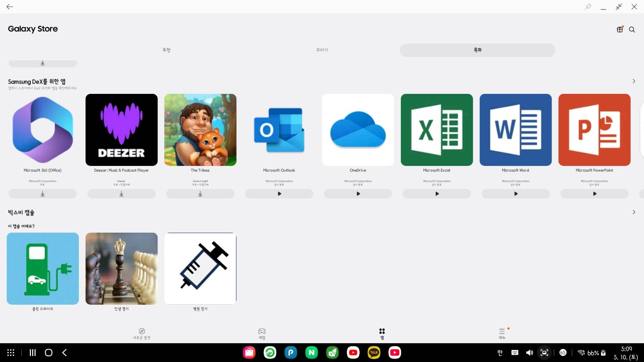Image resolution: width=644 pixels, height=362 pixels.
Task: Open the 클린 드라이브 capsule thumbnail
Action: click(x=43, y=268)
